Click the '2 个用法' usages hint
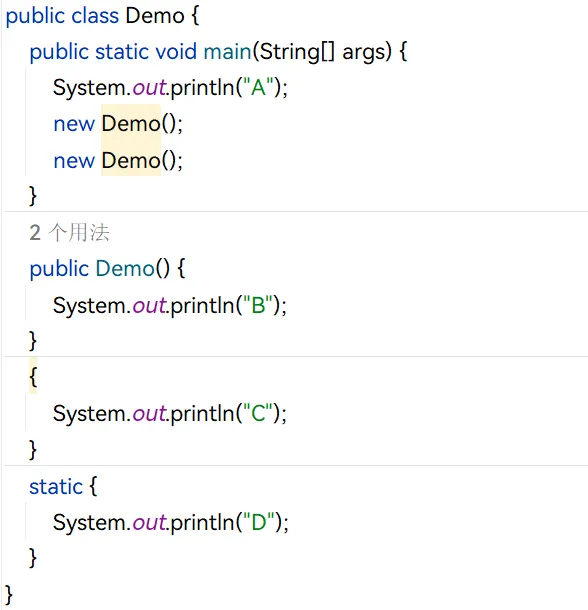588x610 pixels. (69, 233)
